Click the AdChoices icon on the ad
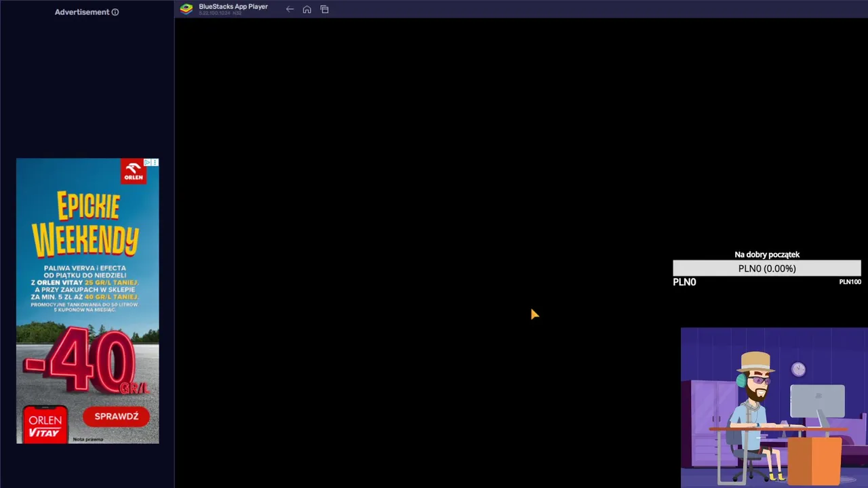The width and height of the screenshot is (868, 488). [x=147, y=163]
